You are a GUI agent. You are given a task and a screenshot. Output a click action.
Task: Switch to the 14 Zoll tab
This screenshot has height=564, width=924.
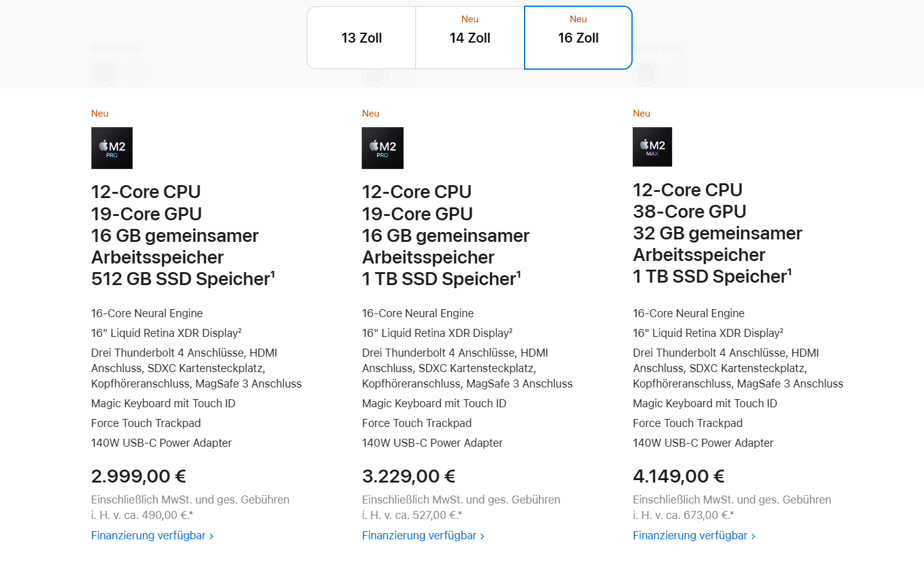coord(470,38)
